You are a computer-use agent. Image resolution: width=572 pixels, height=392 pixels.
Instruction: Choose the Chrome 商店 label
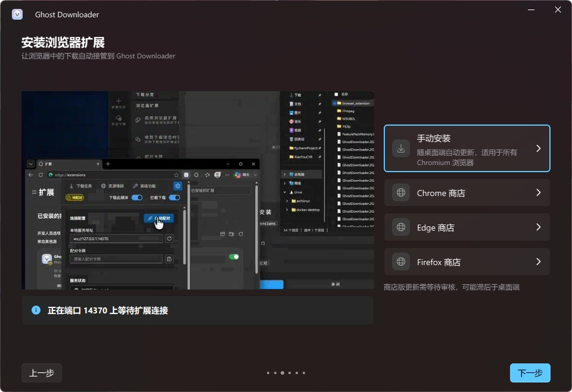click(441, 193)
